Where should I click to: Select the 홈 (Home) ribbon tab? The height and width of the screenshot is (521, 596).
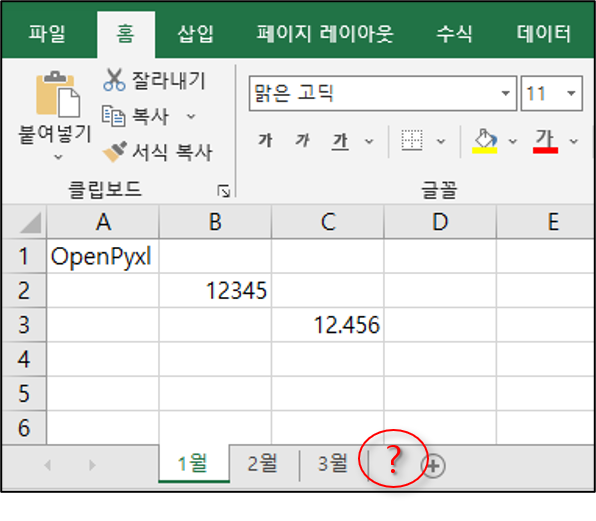click(126, 34)
